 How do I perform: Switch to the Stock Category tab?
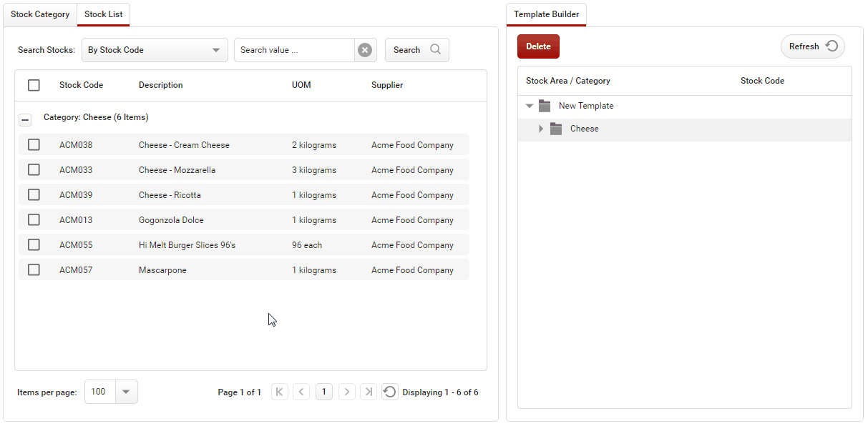click(x=39, y=14)
